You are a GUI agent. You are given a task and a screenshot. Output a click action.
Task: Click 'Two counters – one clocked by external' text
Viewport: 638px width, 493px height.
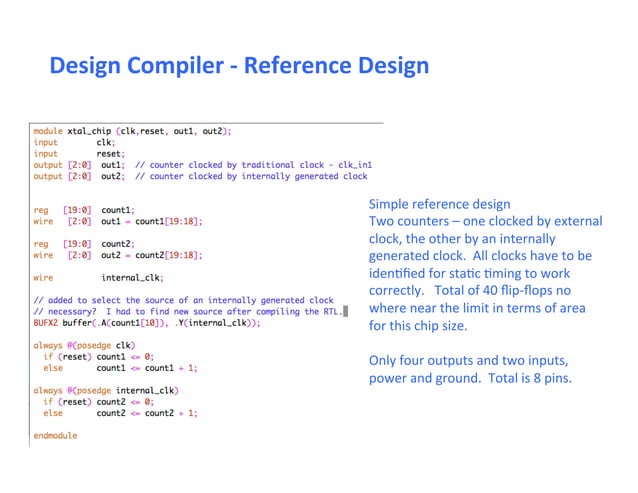[x=485, y=221]
